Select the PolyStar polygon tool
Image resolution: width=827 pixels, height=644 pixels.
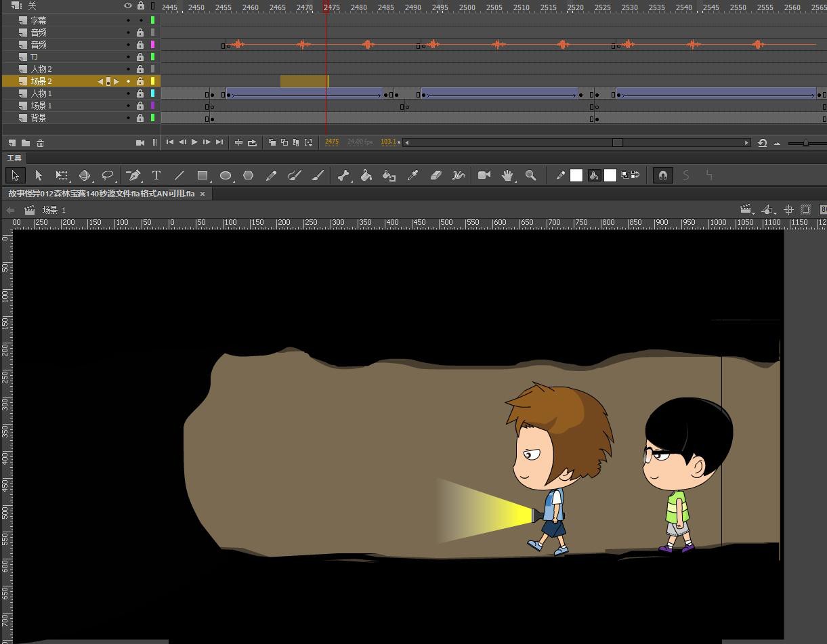tap(249, 175)
